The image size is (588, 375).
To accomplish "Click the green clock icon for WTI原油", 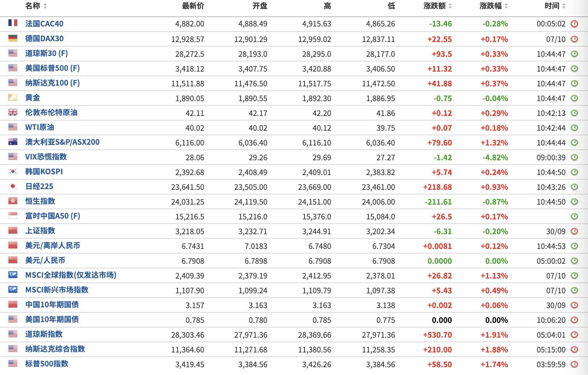I will 574,128.
